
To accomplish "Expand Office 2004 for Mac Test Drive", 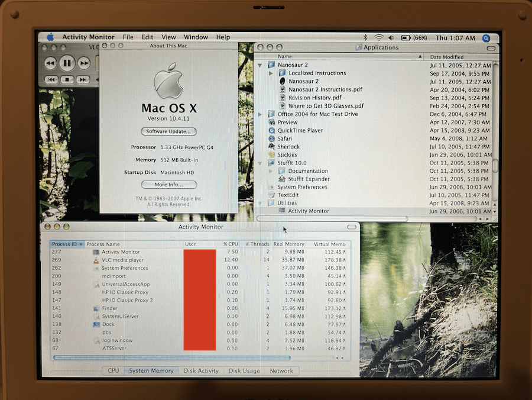I will click(x=260, y=114).
